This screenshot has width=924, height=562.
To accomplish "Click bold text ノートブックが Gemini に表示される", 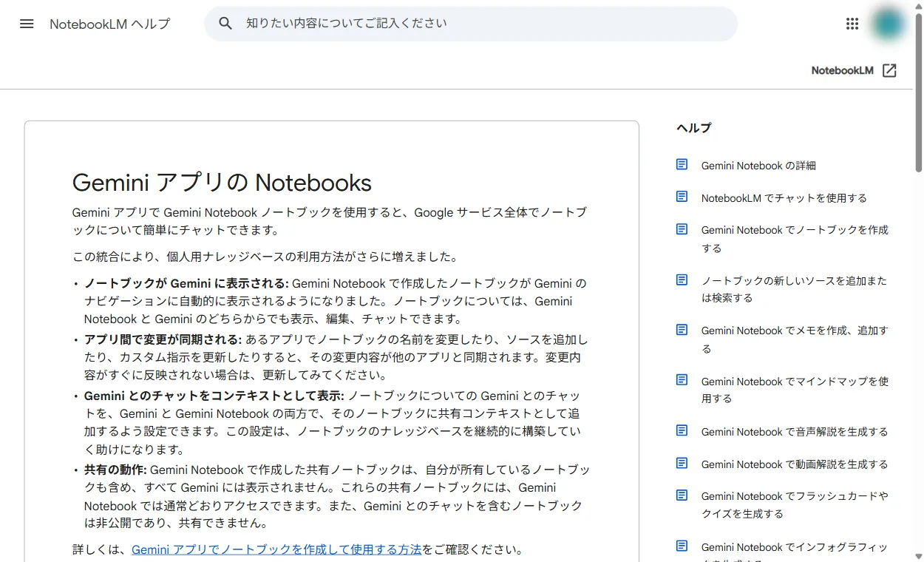I will pyautogui.click(x=186, y=283).
